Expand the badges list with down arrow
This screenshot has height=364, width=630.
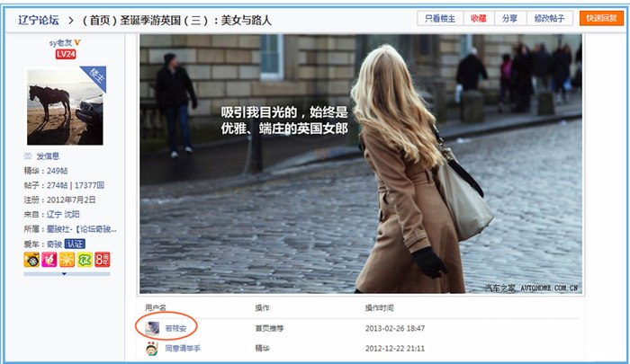point(66,274)
